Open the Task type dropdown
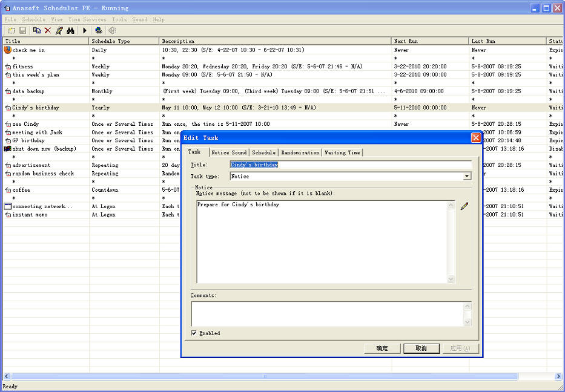 [x=468, y=176]
